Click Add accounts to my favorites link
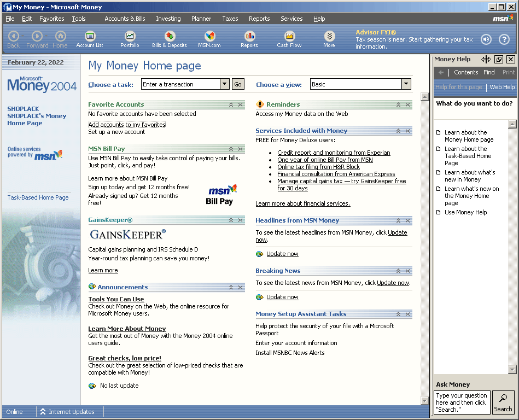The image size is (519, 420). pos(127,125)
